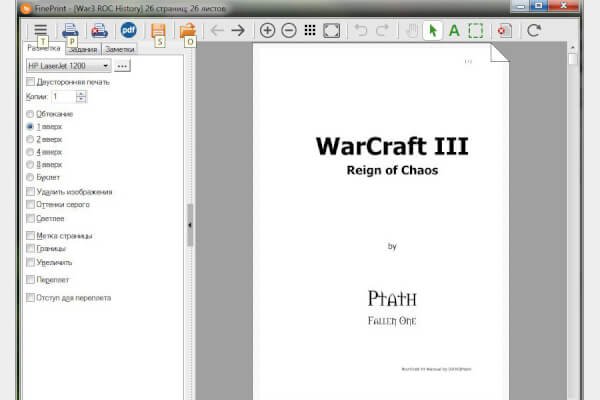Viewport: 600px width, 400px height.
Task: Switch to Разметка tab
Action: (x=44, y=48)
